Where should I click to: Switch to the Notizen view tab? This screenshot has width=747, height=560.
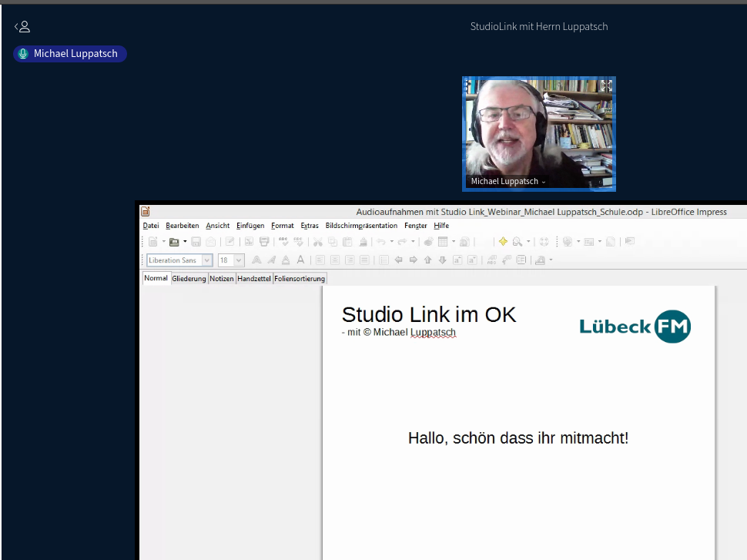pyautogui.click(x=222, y=279)
